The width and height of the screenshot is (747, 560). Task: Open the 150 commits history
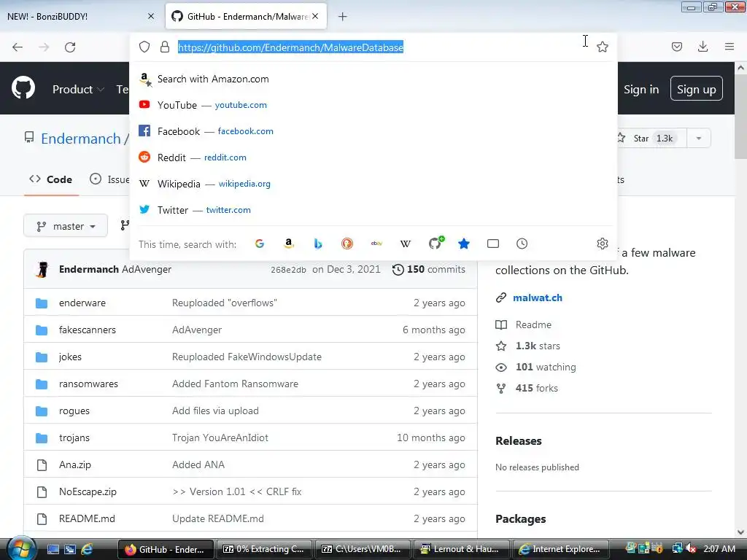429,270
